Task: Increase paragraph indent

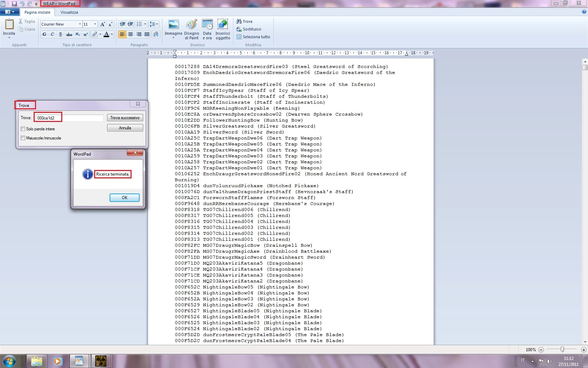Action: (x=130, y=24)
